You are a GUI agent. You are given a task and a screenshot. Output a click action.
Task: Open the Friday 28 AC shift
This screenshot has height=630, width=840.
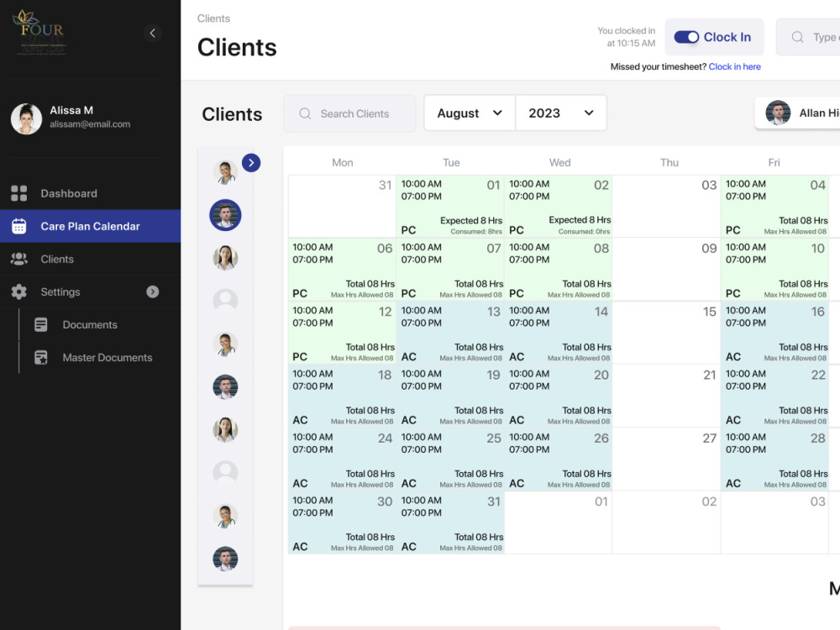[x=774, y=459]
